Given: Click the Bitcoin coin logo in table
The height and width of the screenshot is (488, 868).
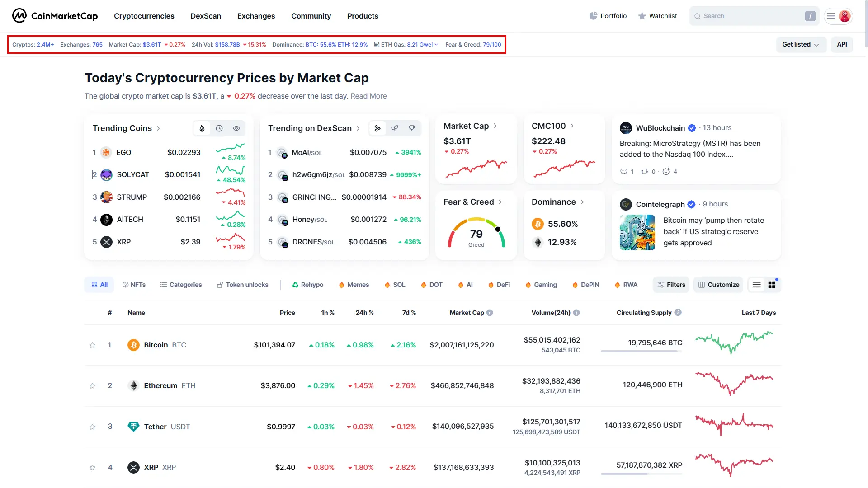Looking at the screenshot, I should 133,345.
